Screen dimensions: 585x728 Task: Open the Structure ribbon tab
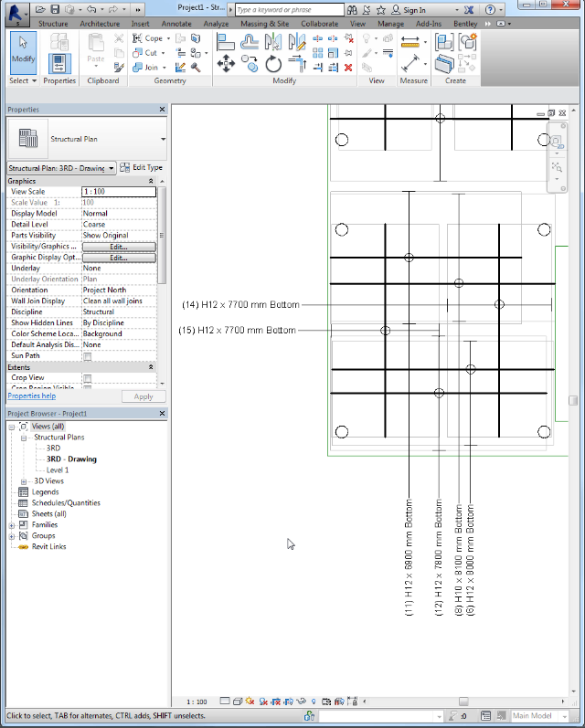click(53, 24)
